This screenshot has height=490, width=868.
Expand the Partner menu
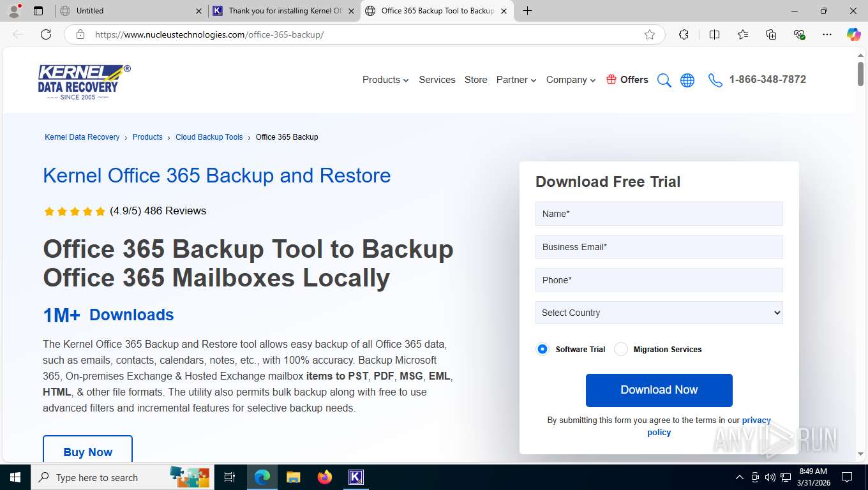tap(516, 80)
